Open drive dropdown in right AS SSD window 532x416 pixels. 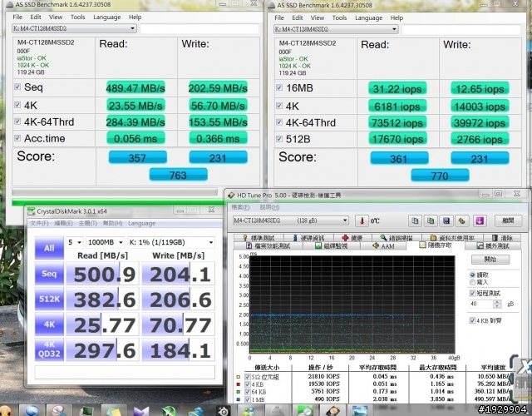pos(336,29)
